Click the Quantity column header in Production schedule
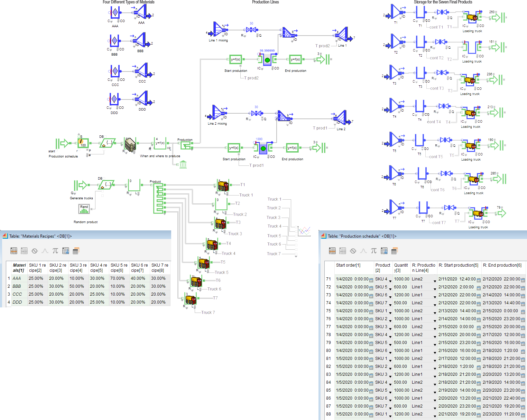Image resolution: width=527 pixels, height=420 pixels. 401,268
